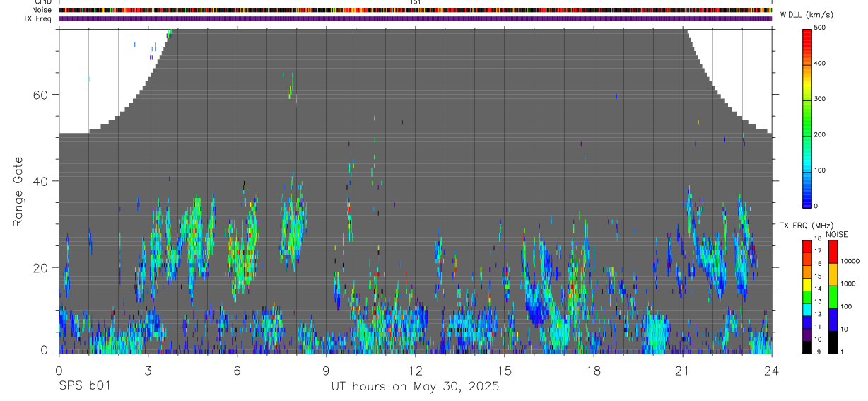Click the '21' tick on the UT hours axis
This screenshot has width=868, height=401.
click(x=683, y=370)
